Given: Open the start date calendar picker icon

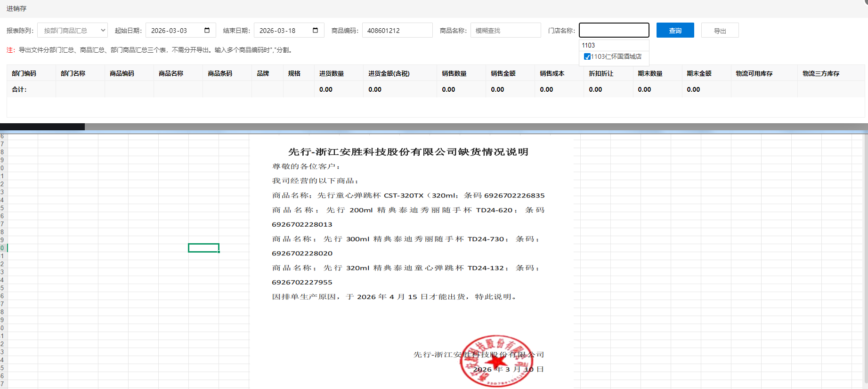Looking at the screenshot, I should [x=207, y=31].
